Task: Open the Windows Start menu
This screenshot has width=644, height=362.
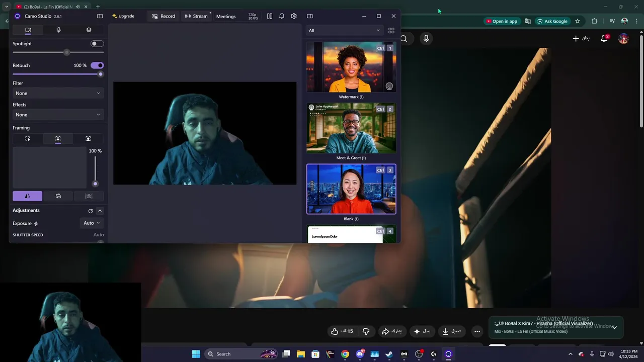Action: 196,354
